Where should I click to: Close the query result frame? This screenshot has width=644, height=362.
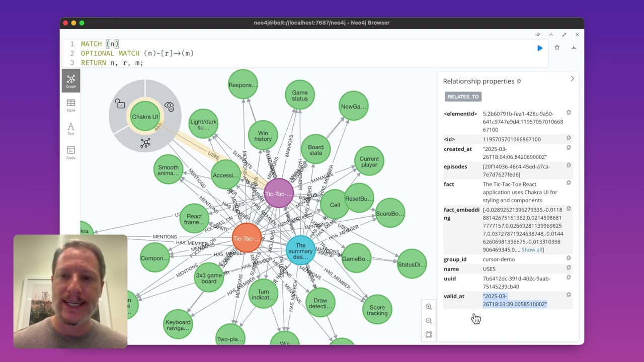(577, 35)
